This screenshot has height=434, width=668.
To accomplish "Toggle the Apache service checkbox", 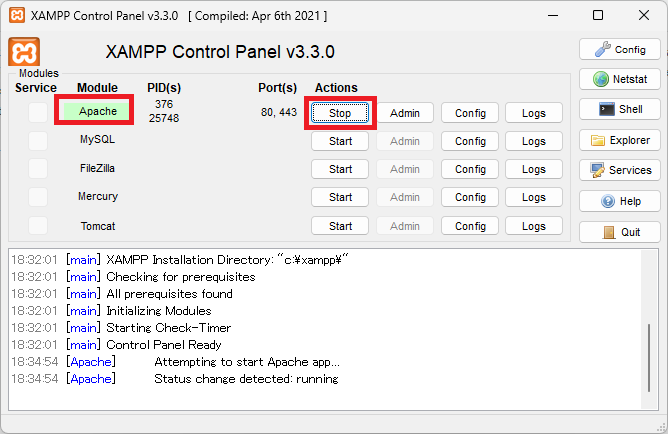I will click(38, 112).
